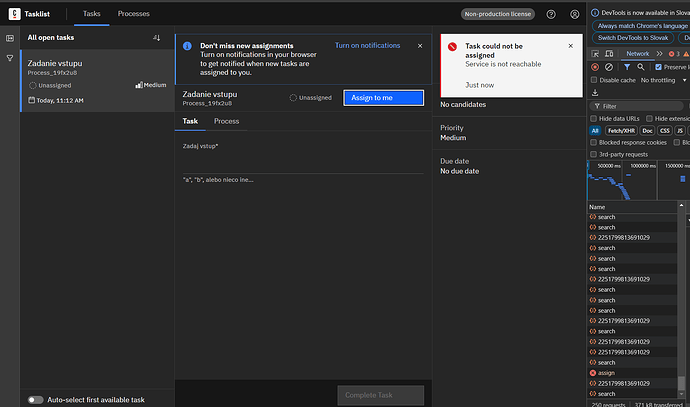Enable the Disable cache checkbox

coord(594,80)
